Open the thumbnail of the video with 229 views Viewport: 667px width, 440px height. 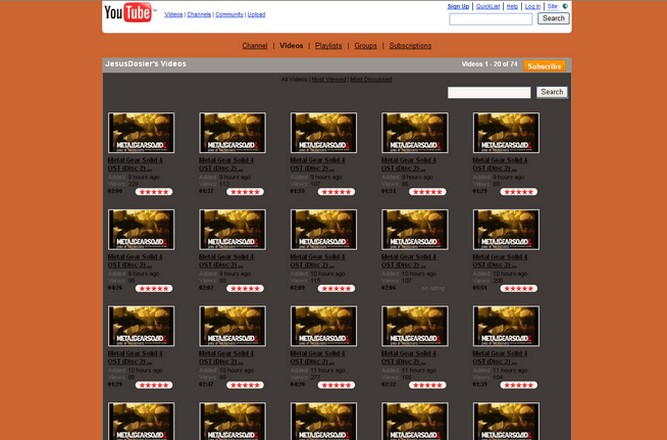[x=141, y=133]
